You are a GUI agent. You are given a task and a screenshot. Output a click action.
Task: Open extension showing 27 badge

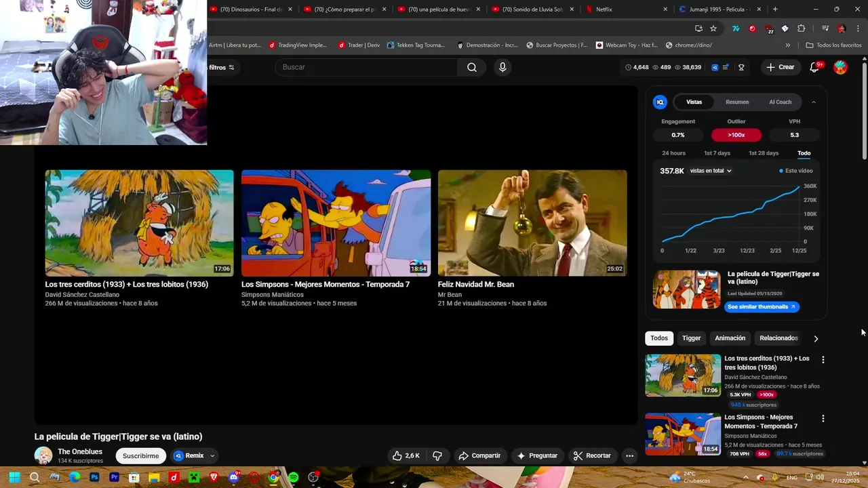click(x=769, y=29)
